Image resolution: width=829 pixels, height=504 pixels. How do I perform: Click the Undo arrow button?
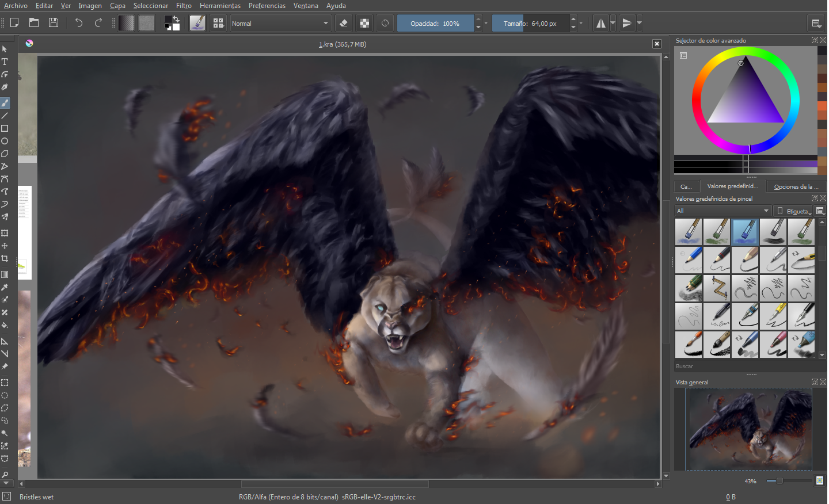tap(78, 23)
